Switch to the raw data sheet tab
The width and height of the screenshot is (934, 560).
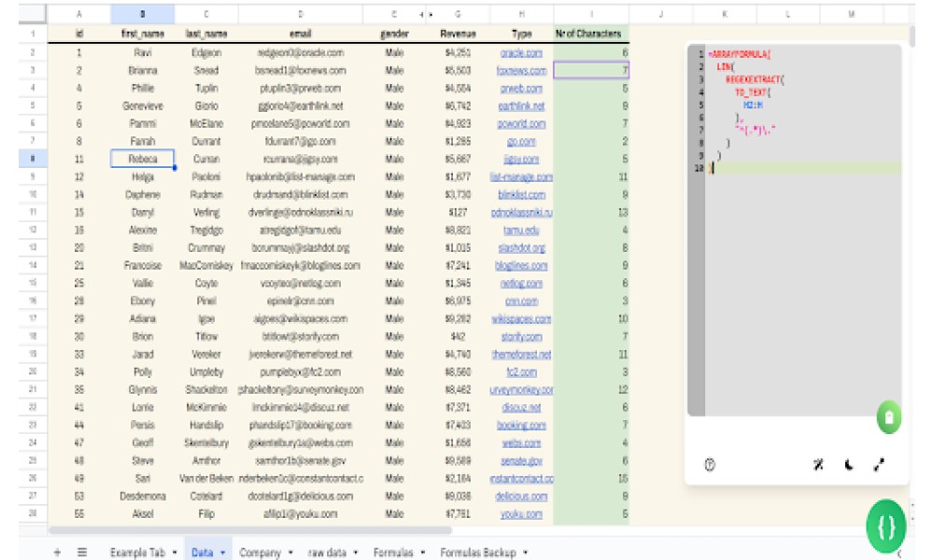coord(327,553)
